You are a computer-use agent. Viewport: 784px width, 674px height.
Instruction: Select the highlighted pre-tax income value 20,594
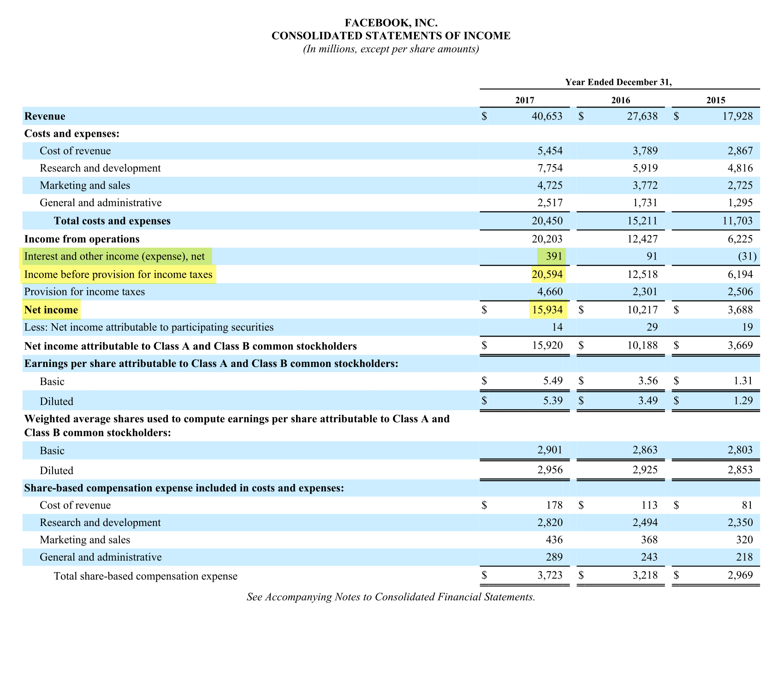pyautogui.click(x=547, y=275)
